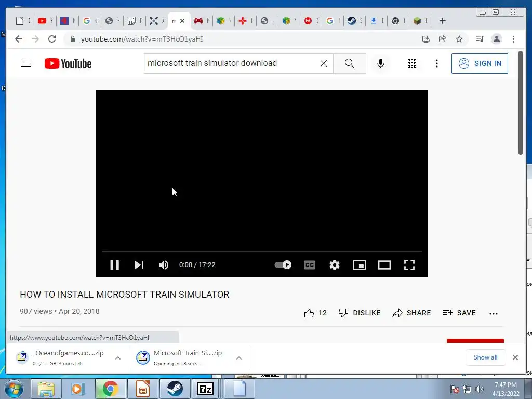Click the DISLIKE button
This screenshot has height=399, width=532.
[360, 313]
